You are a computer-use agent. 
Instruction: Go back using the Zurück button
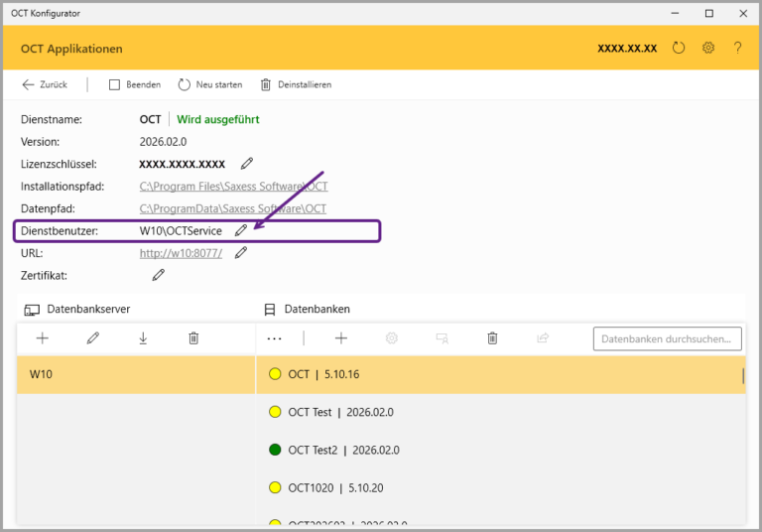tap(45, 84)
